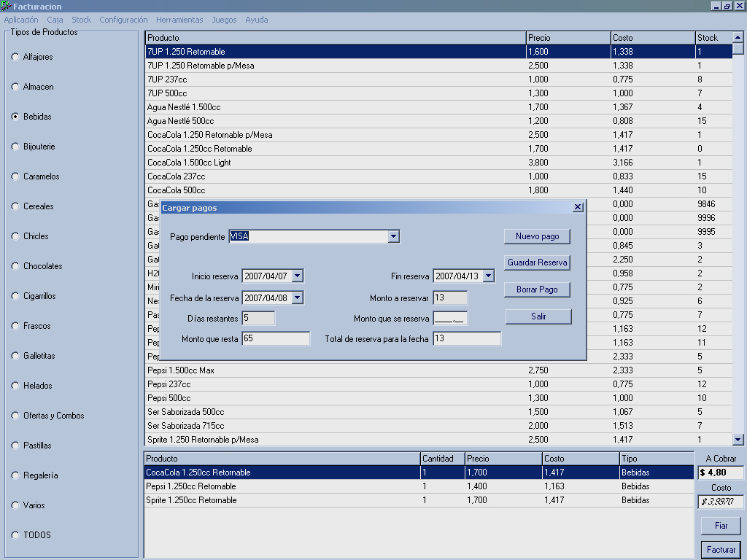This screenshot has width=747, height=560.
Task: Open the Ayuda menu
Action: point(256,20)
